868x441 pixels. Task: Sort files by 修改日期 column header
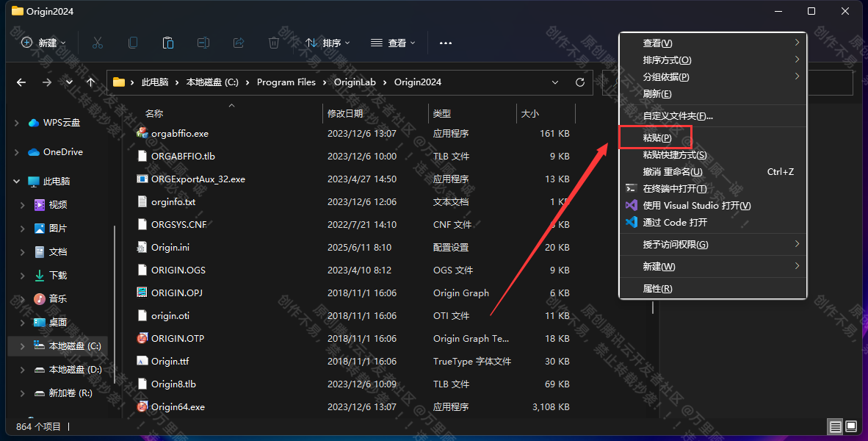coord(345,113)
